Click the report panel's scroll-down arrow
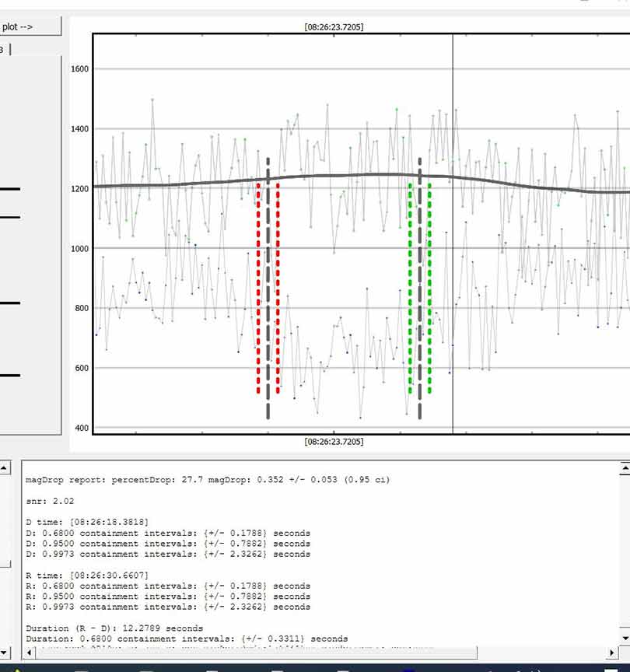Screen dimensions: 630x672 625,639
